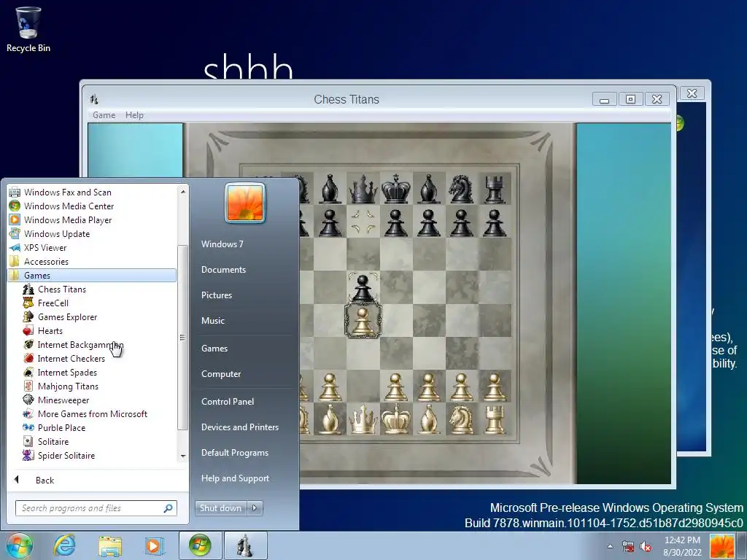Go Back to the main Start menu
This screenshot has width=747, height=560.
(44, 480)
